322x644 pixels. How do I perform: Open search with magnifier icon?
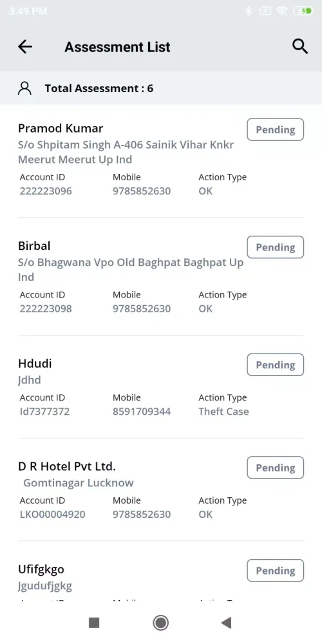point(300,46)
